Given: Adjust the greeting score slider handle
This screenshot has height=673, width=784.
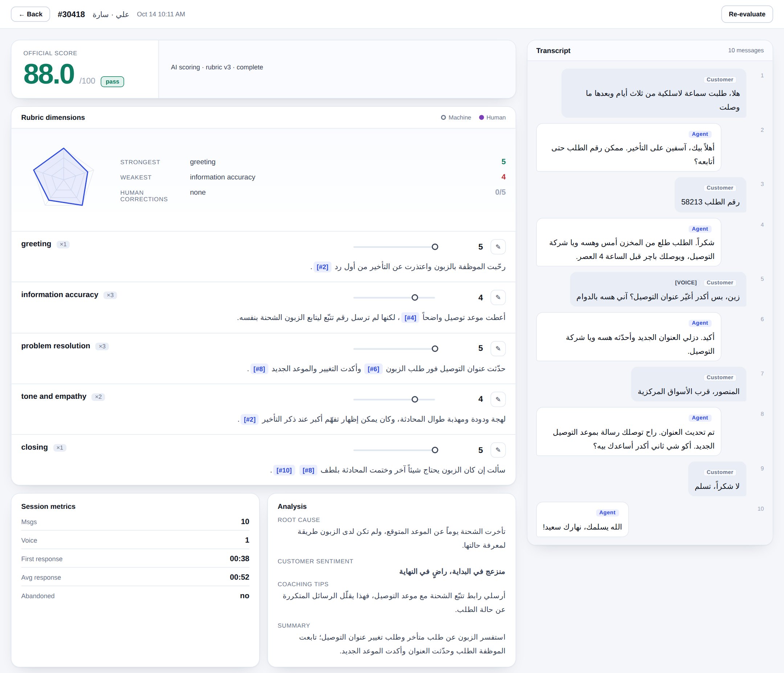Looking at the screenshot, I should 435,247.
